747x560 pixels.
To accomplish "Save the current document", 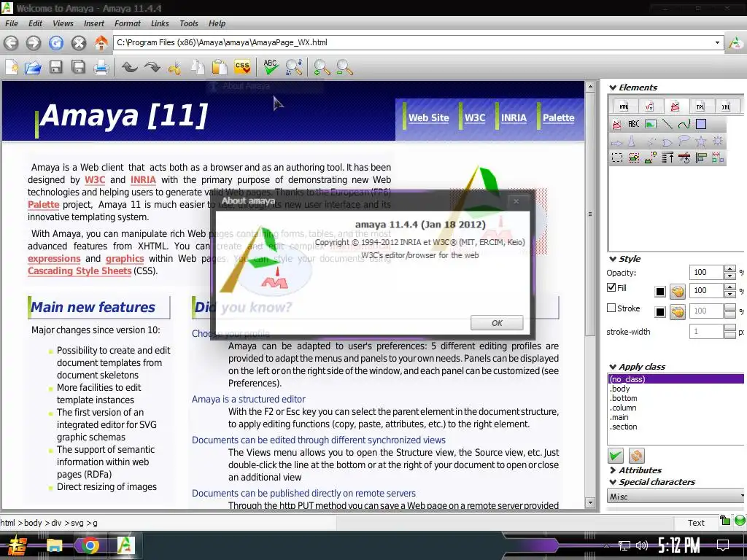I will 55,67.
